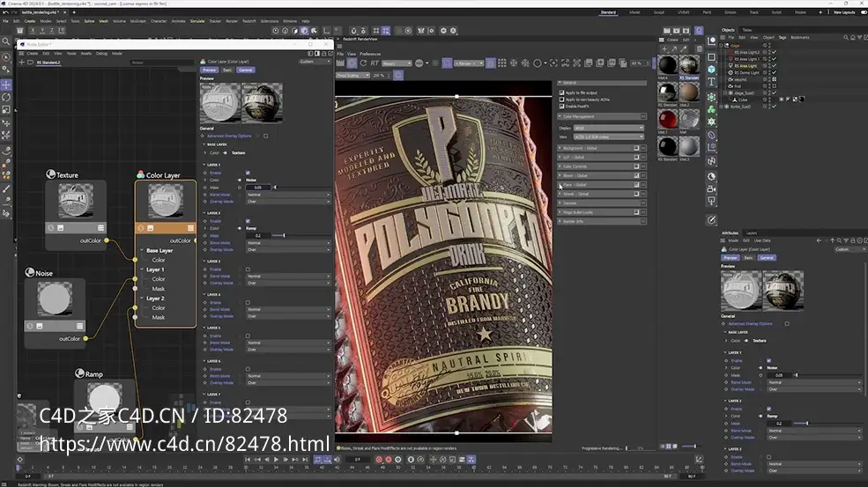This screenshot has width=868, height=487.
Task: Click the plus icon in Material Manager
Action: [x=664, y=48]
